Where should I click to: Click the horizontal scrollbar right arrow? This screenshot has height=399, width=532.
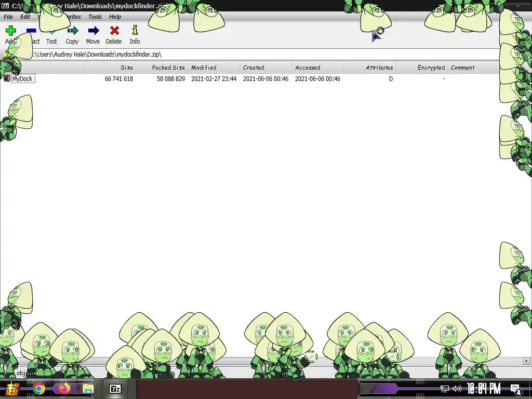[x=526, y=361]
